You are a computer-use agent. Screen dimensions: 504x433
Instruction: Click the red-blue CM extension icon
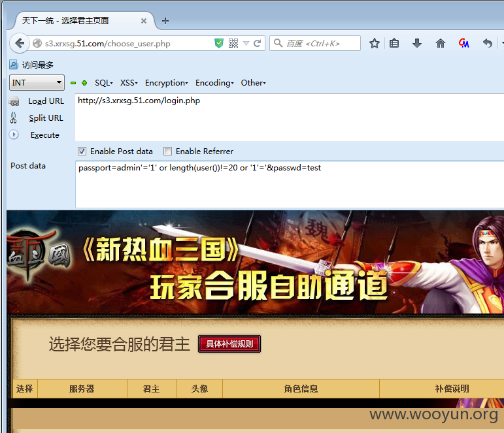[464, 43]
